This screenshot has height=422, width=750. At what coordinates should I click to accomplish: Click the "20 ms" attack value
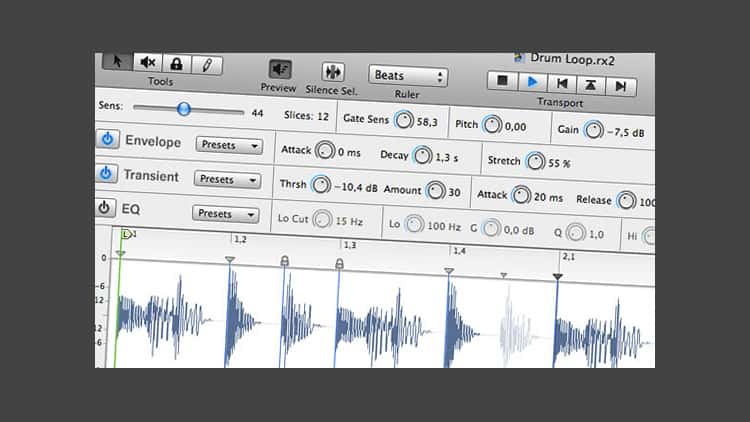coord(548,197)
